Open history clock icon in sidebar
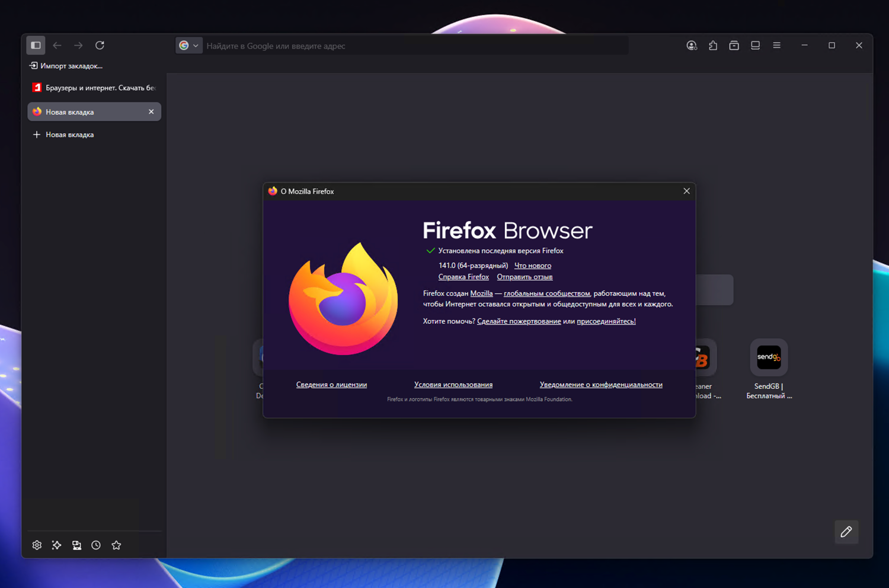Viewport: 889px width, 588px height. (96, 545)
